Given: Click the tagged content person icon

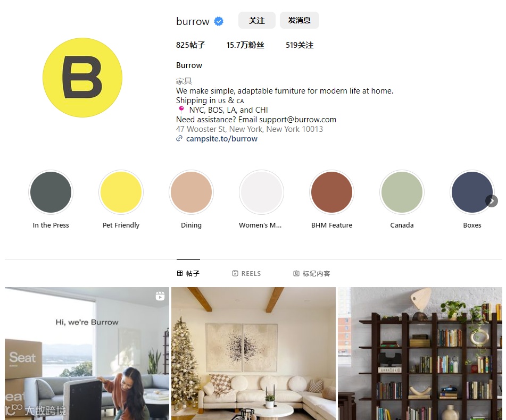Looking at the screenshot, I should pyautogui.click(x=296, y=273).
